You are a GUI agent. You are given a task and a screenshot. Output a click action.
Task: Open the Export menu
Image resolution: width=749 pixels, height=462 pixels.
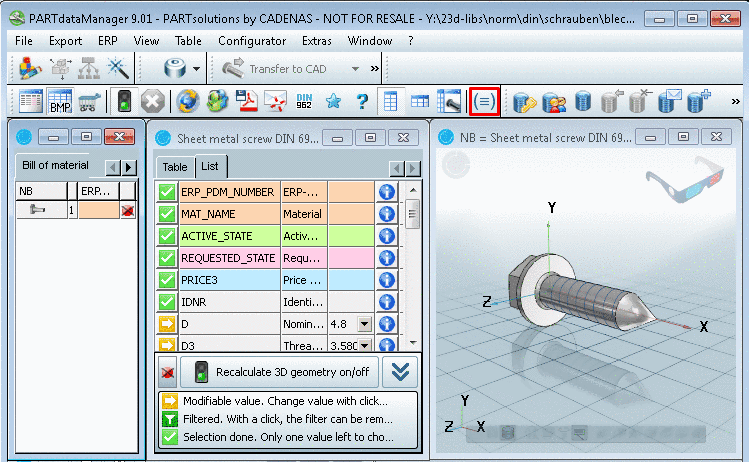click(x=65, y=41)
